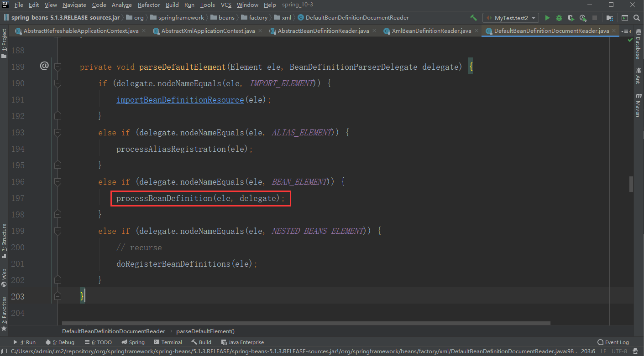
Task: Show the hidden editor tabs list
Action: pos(627,31)
